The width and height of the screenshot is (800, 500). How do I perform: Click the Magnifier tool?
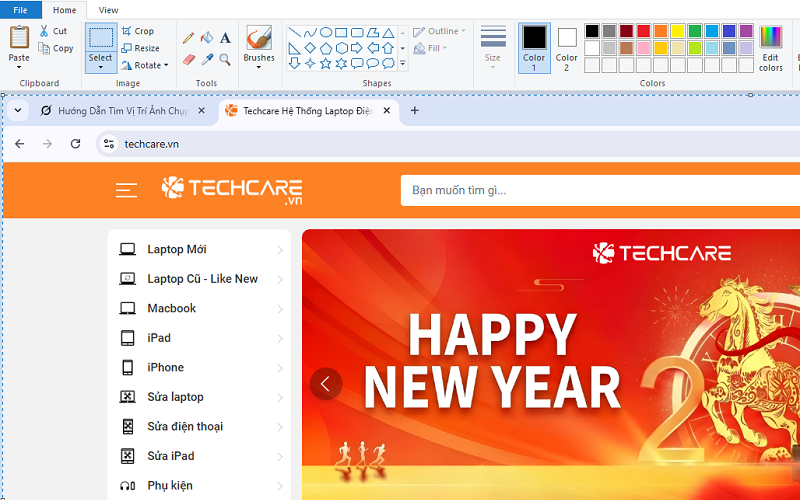pyautogui.click(x=225, y=60)
